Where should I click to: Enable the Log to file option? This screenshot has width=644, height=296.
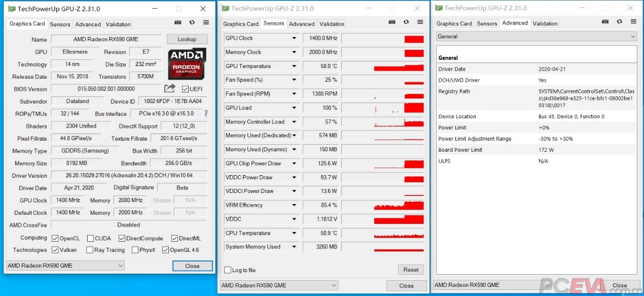click(228, 270)
